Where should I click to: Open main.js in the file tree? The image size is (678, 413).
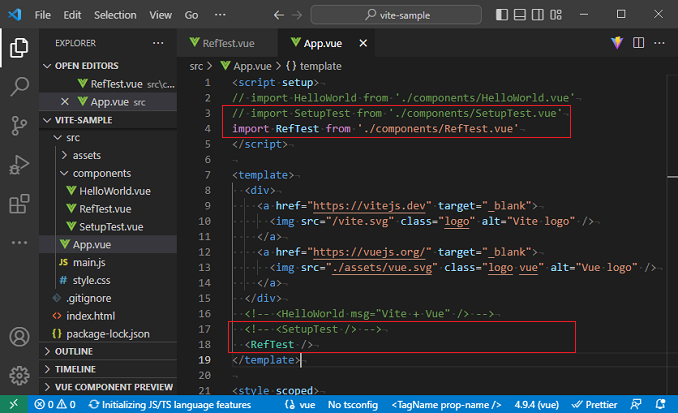(x=108, y=262)
